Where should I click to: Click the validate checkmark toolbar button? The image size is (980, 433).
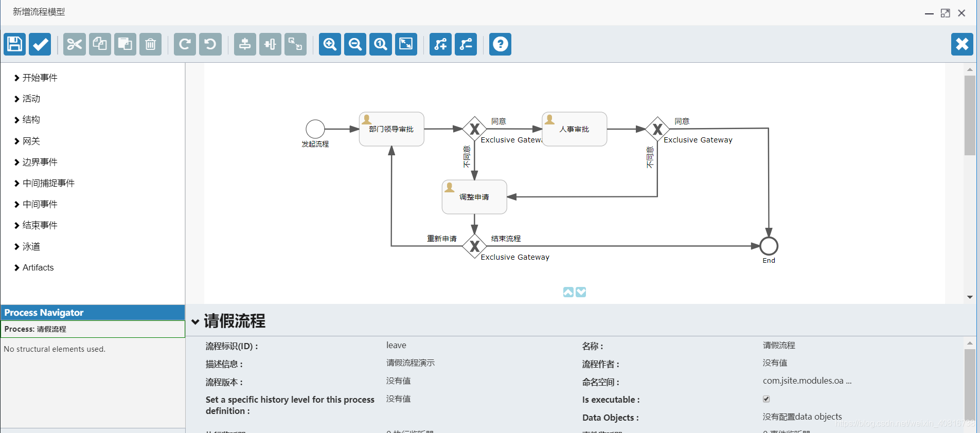[x=40, y=44]
